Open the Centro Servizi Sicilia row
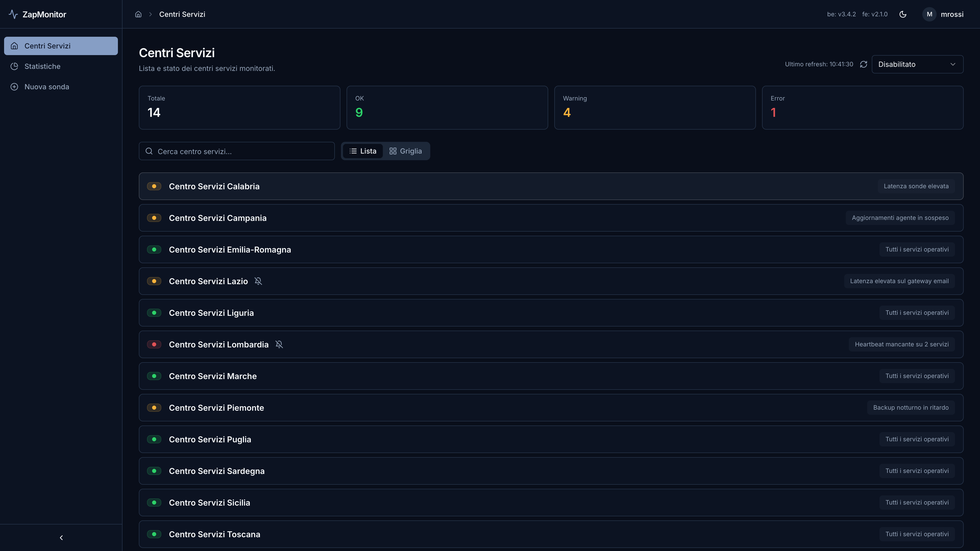Screen dimensions: 980x551 [551, 503]
